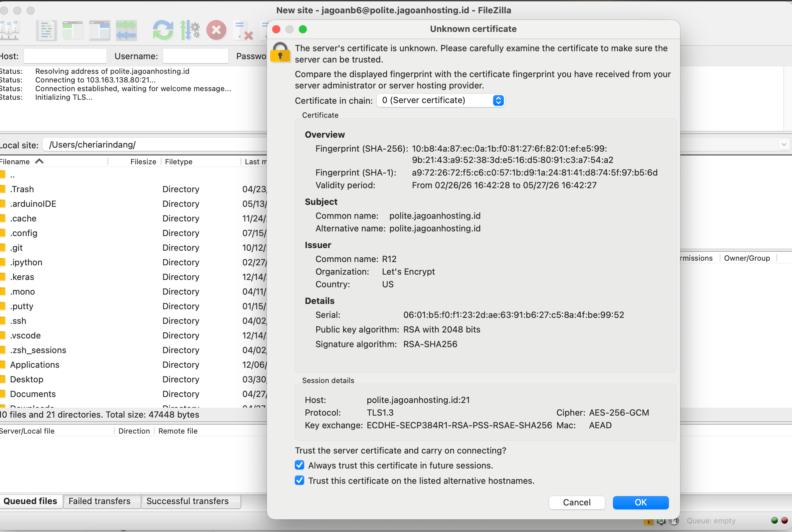Switch to the Successful transfers tab
This screenshot has height=532, width=792.
coord(187,501)
